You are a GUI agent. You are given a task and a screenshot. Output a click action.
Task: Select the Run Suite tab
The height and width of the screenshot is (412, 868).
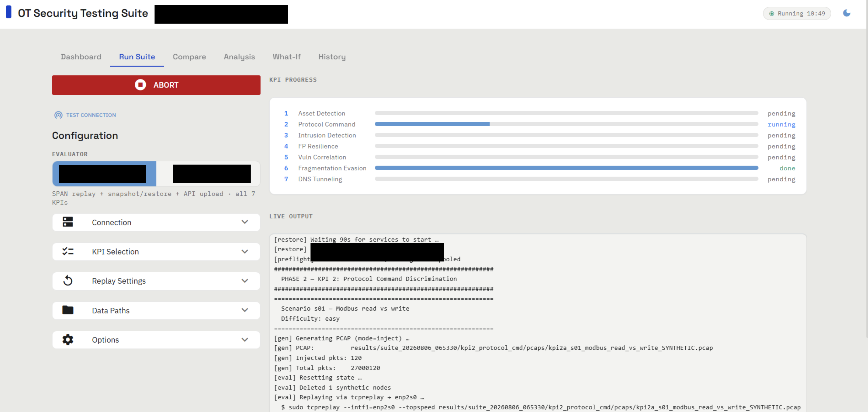137,57
